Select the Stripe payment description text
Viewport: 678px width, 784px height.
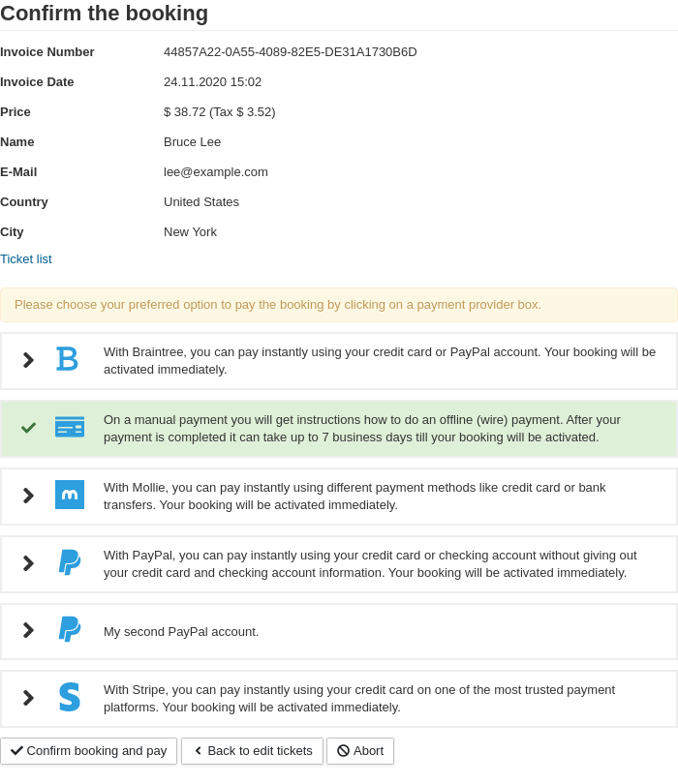358,698
